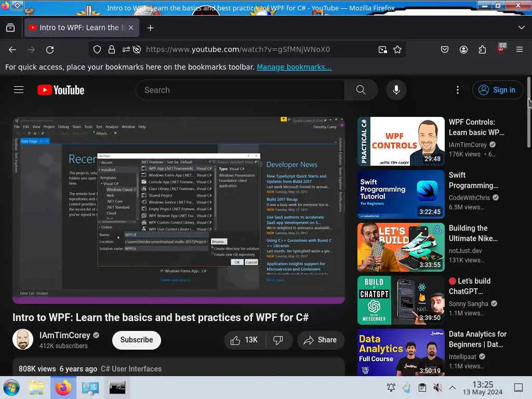Click the video title heading text
532x399 pixels.
(x=161, y=317)
